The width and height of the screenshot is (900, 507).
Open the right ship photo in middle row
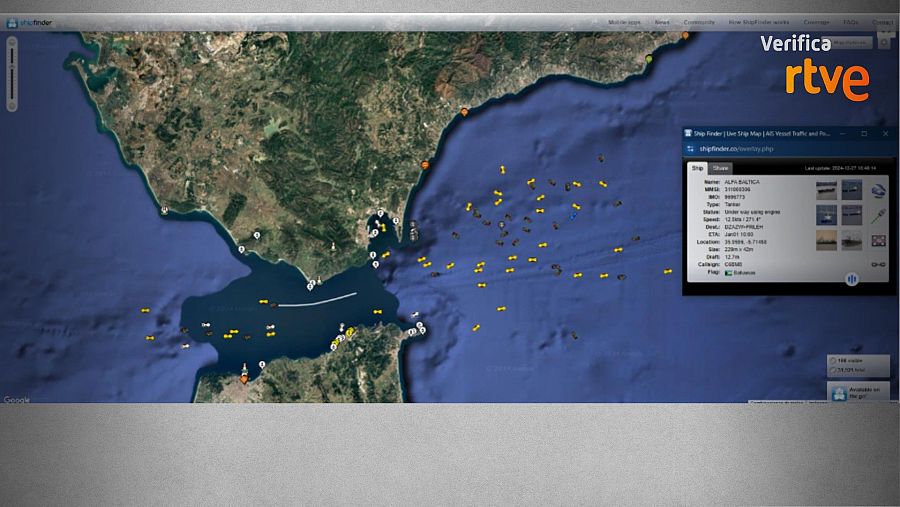pos(852,215)
